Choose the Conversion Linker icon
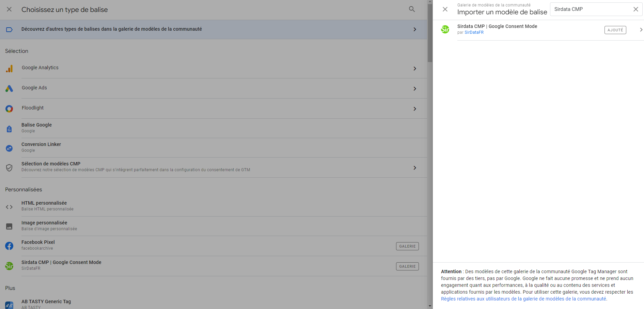The width and height of the screenshot is (644, 309). coord(9,148)
